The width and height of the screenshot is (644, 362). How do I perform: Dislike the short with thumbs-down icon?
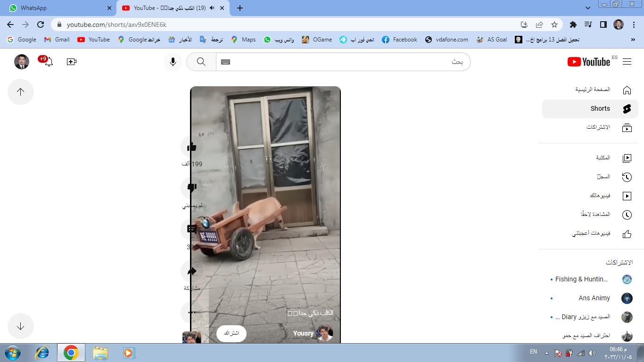pos(191,188)
